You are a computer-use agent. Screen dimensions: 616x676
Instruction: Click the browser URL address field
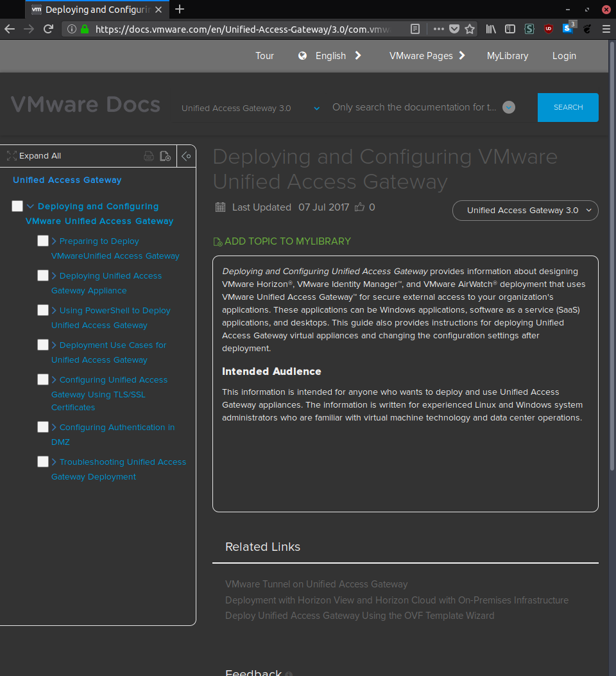243,29
